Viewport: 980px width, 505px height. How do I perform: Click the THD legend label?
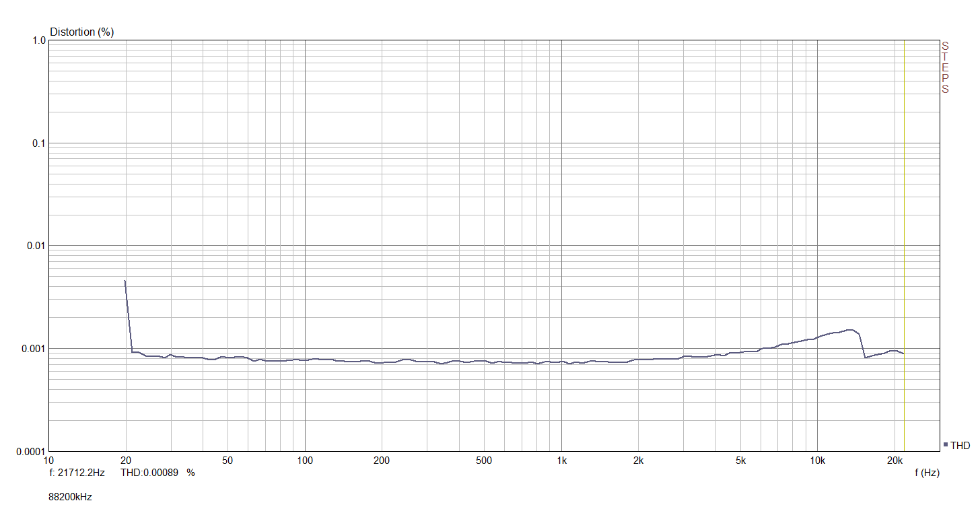point(960,446)
